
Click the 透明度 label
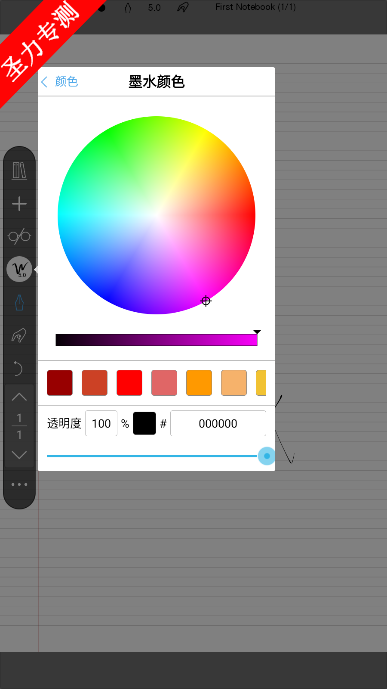click(64, 423)
